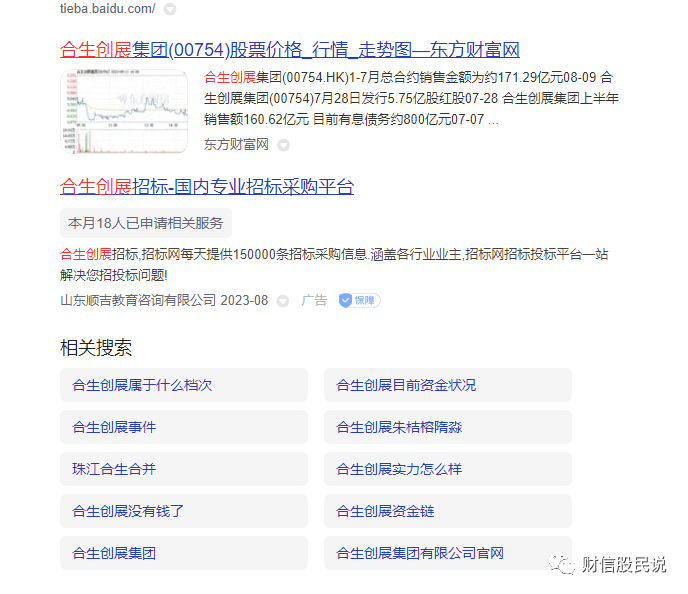Click 本月18人已申请相关服务 tag
Image resolution: width=688 pixels, height=594 pixels.
146,223
